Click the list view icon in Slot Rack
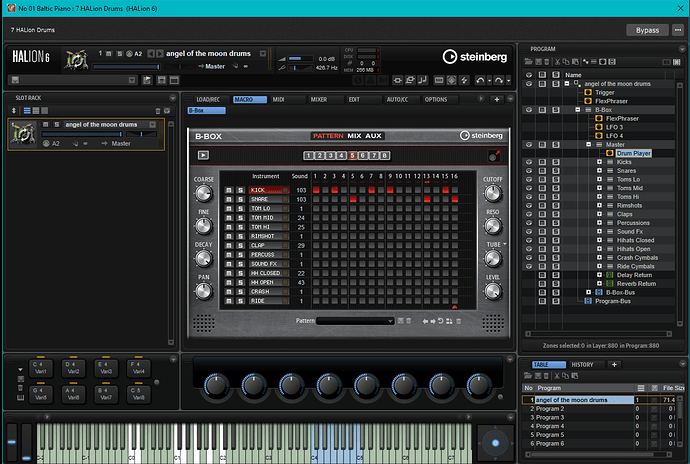690x464 pixels. click(27, 111)
